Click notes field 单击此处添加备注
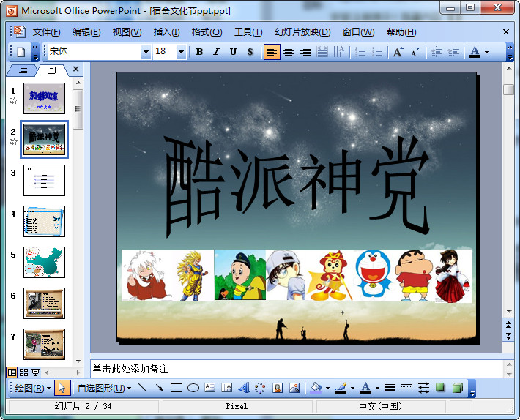Viewport: 520px width, 420px height. click(296, 369)
